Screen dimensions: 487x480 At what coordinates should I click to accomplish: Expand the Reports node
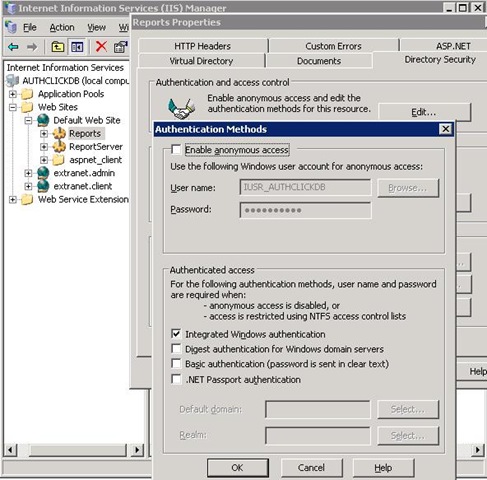(x=44, y=134)
